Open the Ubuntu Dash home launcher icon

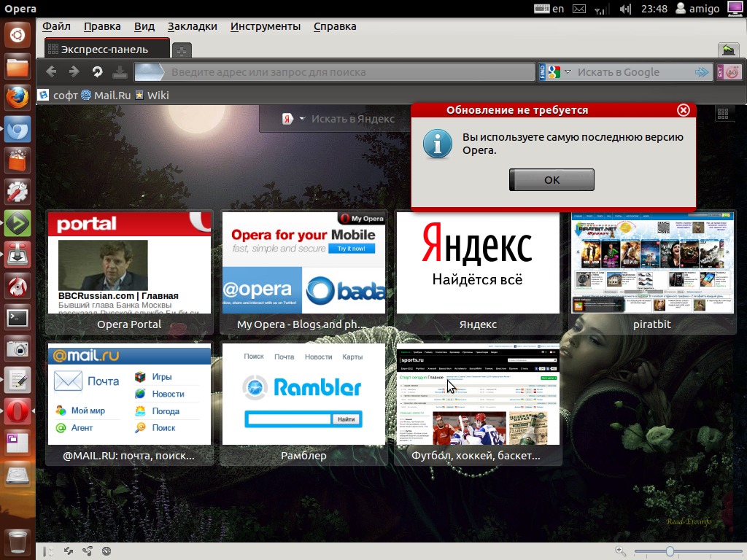18,35
